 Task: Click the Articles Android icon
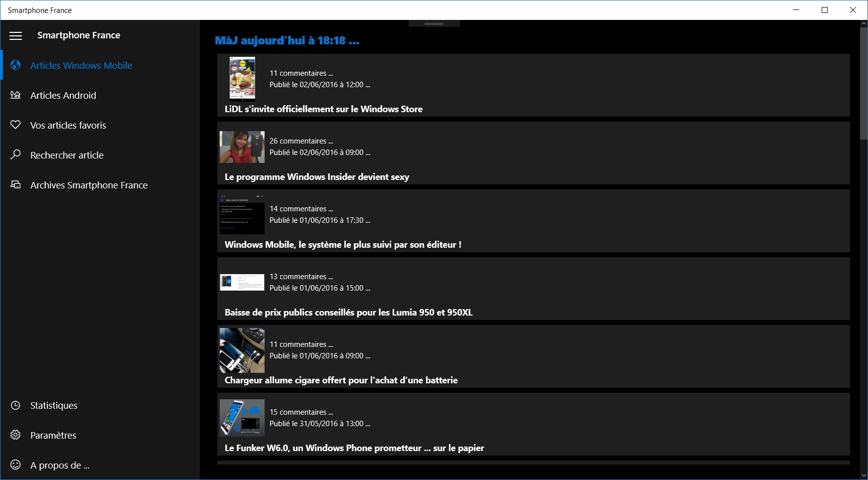[x=15, y=95]
